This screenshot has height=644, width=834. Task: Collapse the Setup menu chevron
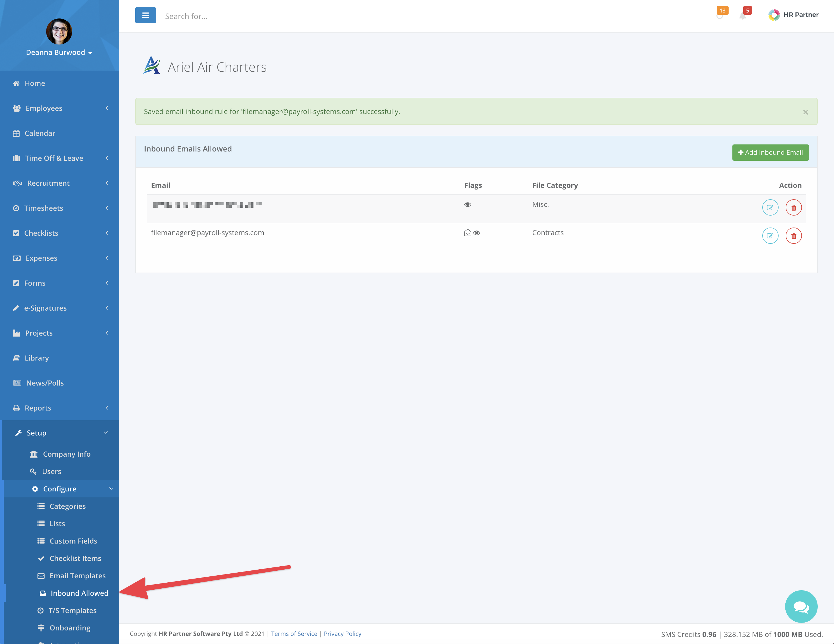[x=106, y=433]
